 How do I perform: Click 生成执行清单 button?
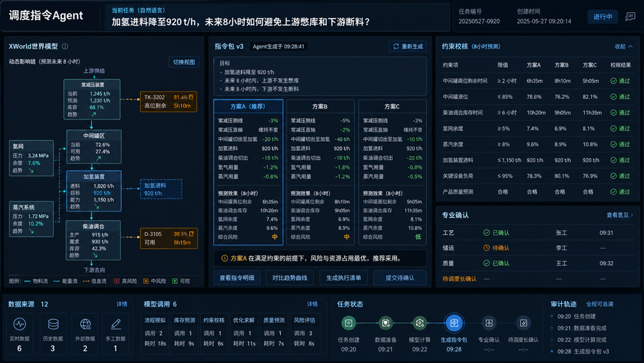click(x=343, y=278)
